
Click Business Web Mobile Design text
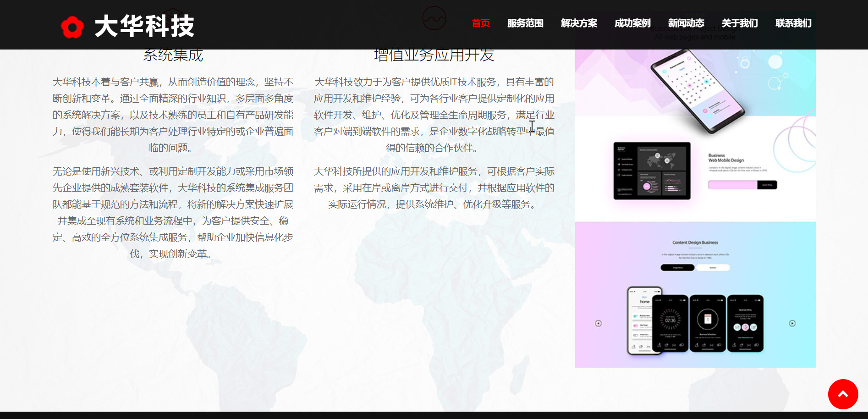[726, 158]
